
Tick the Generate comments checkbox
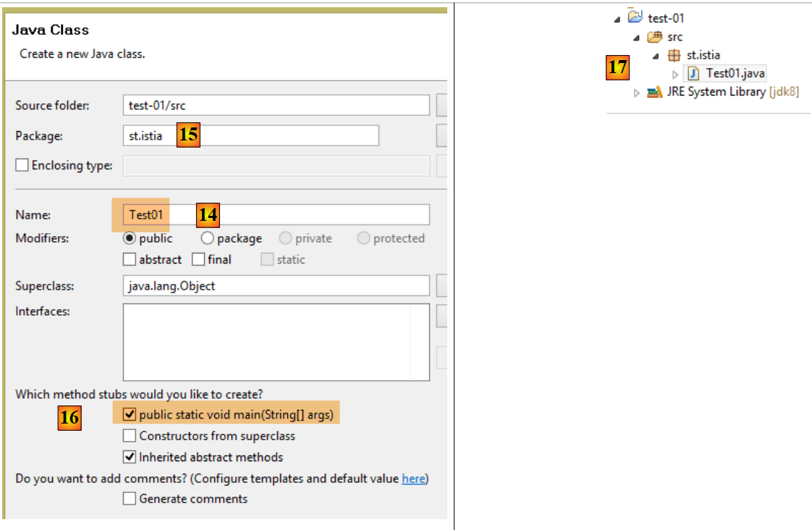tap(130, 499)
